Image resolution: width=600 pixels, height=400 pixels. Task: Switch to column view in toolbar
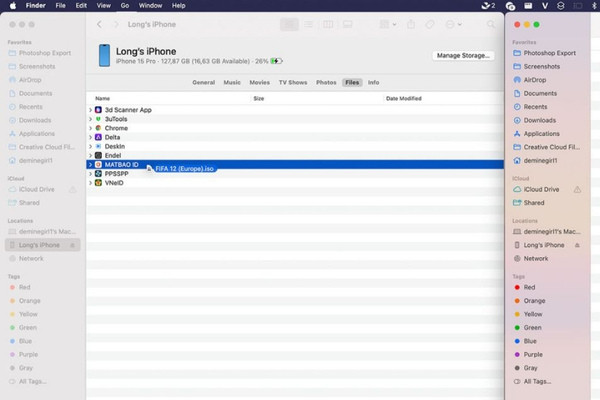coord(328,24)
